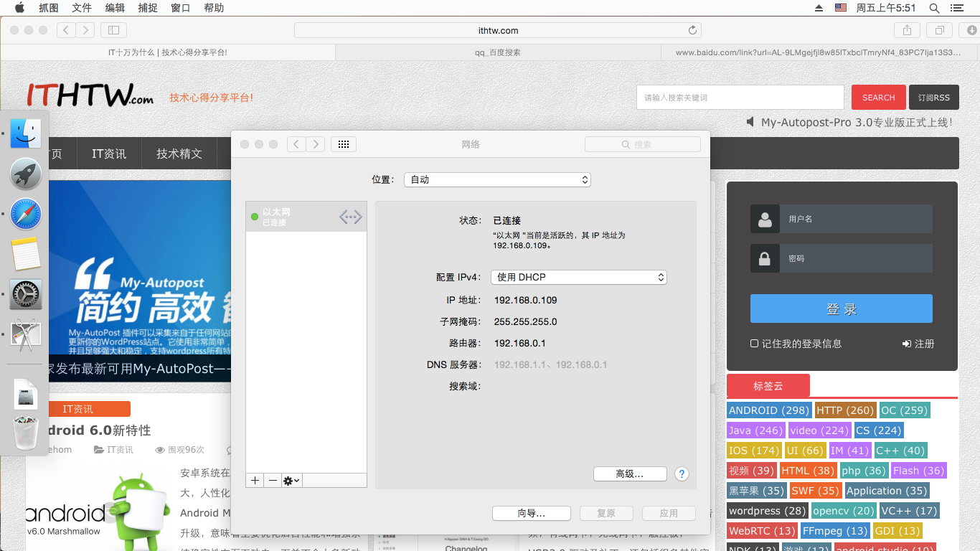Click the menu bar clock 周五上午5:51

(886, 8)
